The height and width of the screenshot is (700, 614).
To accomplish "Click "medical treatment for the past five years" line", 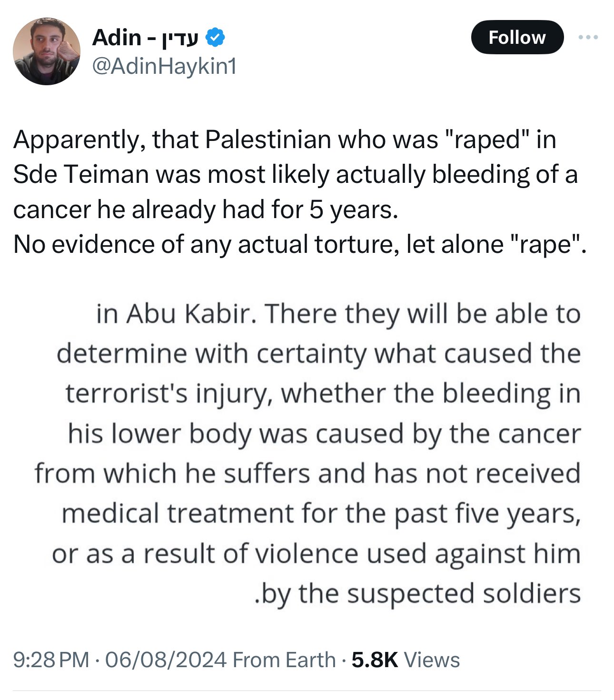I will [x=321, y=514].
